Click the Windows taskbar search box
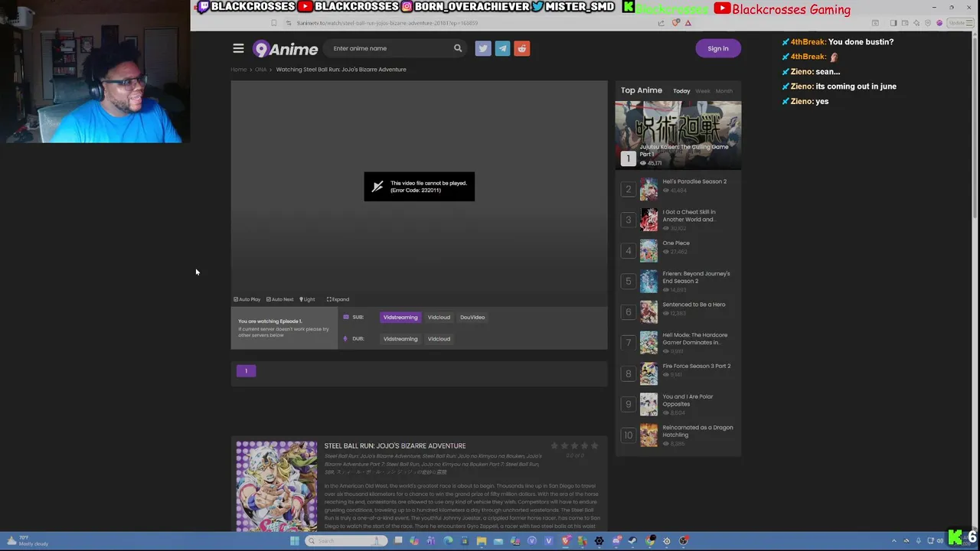Screen dimensions: 980x551 coord(346,541)
